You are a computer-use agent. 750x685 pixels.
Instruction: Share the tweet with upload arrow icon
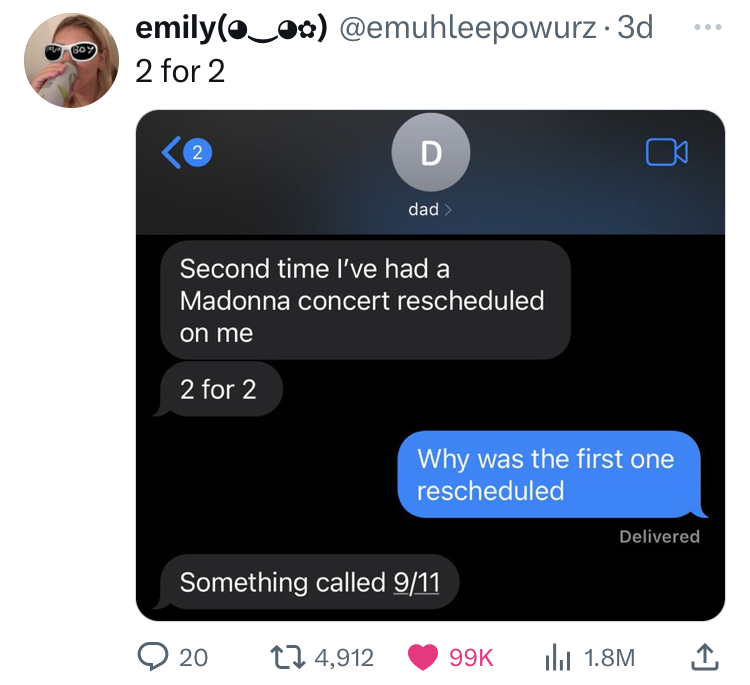705,657
